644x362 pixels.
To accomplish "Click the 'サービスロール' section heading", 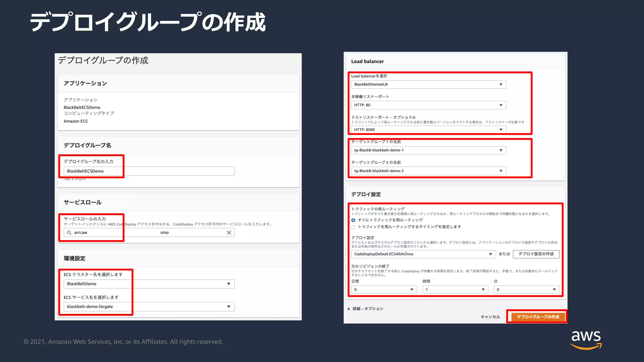I will [83, 202].
